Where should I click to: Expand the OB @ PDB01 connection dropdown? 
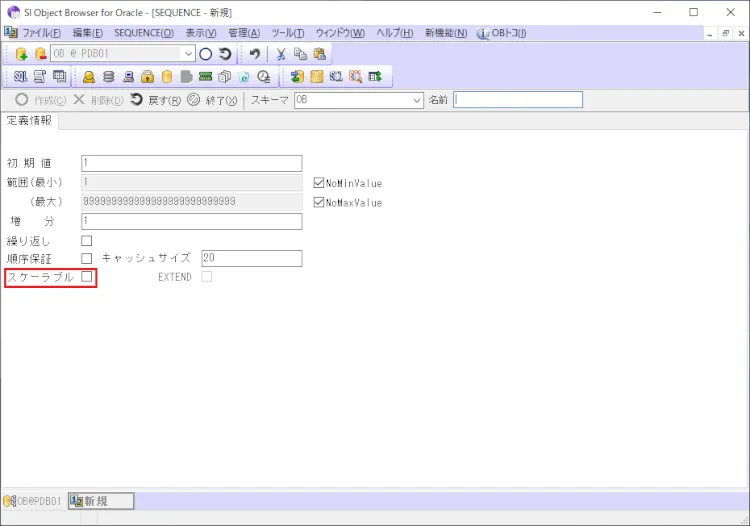coord(188,54)
